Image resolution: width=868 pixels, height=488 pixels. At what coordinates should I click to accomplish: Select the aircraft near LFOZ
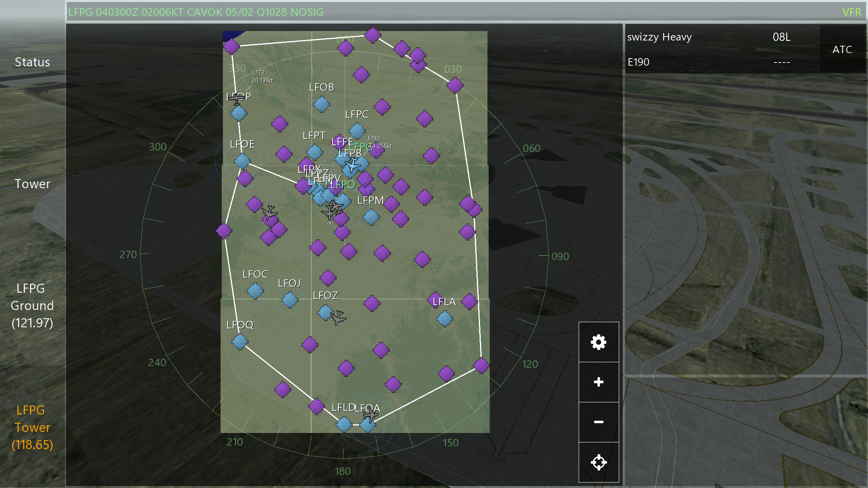pos(338,317)
